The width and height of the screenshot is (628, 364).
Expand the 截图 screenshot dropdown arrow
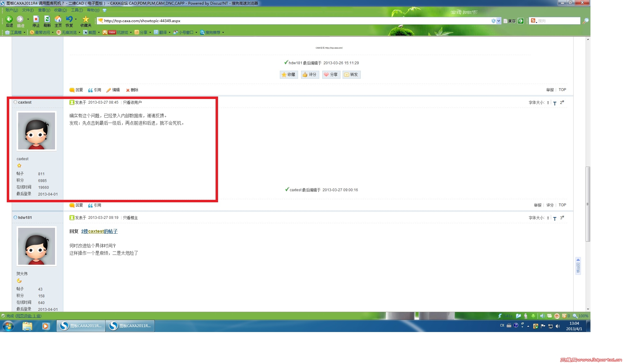coord(99,33)
